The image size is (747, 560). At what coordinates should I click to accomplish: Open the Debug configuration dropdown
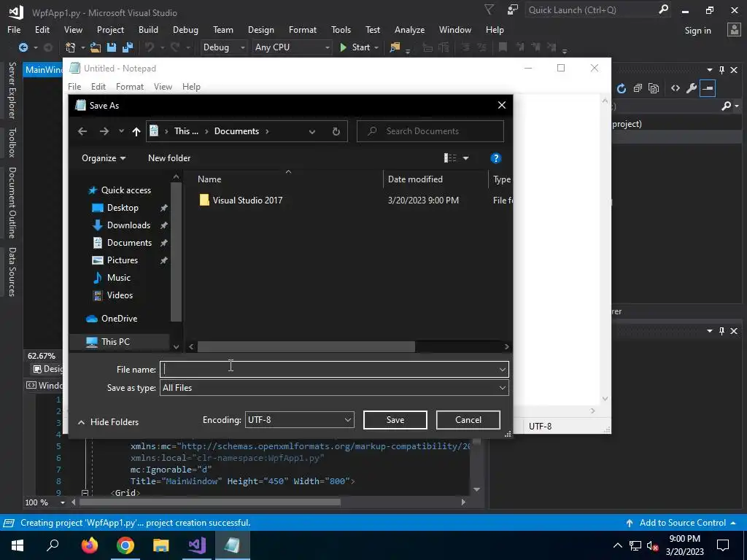[223, 47]
